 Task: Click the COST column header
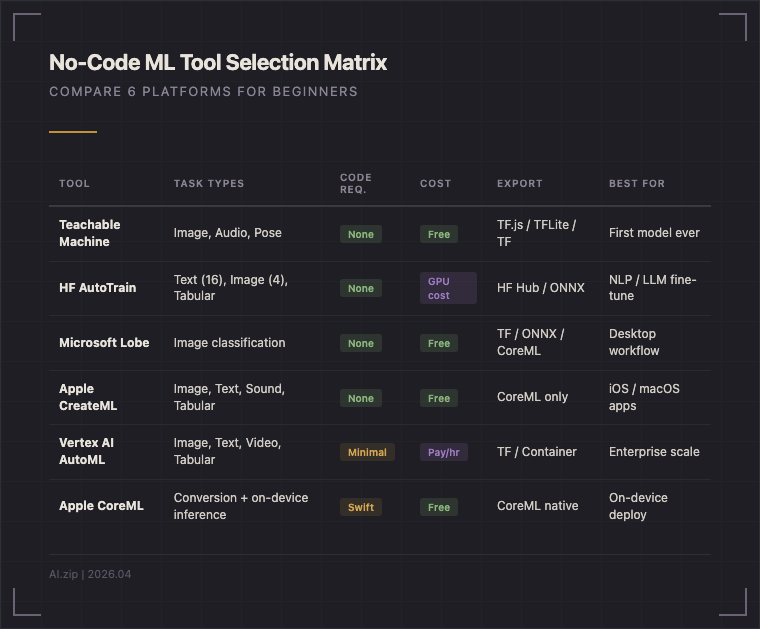tap(435, 184)
